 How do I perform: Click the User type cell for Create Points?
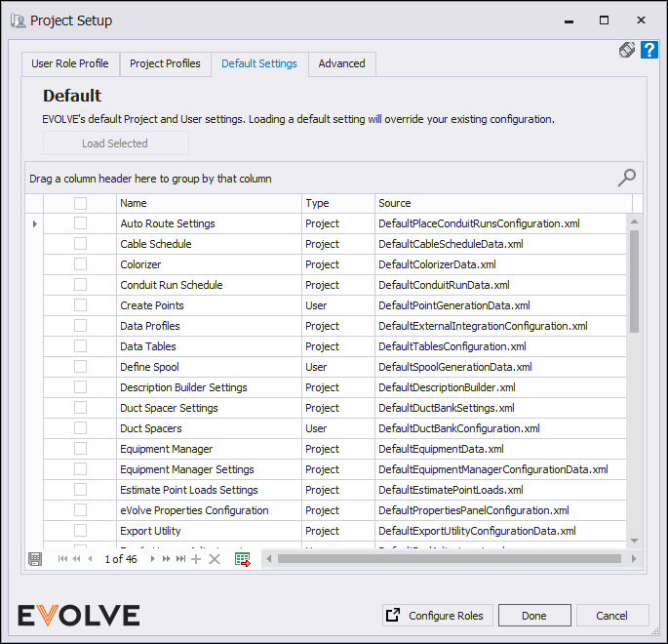point(338,305)
